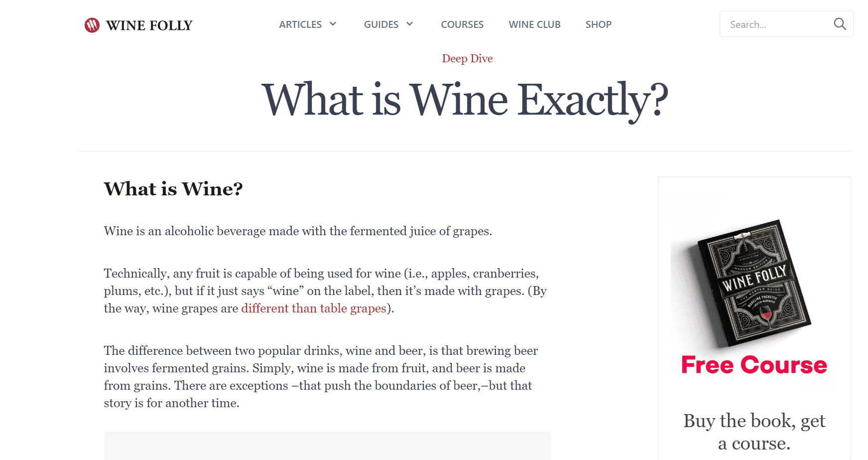Open the Wine Club page

point(534,24)
